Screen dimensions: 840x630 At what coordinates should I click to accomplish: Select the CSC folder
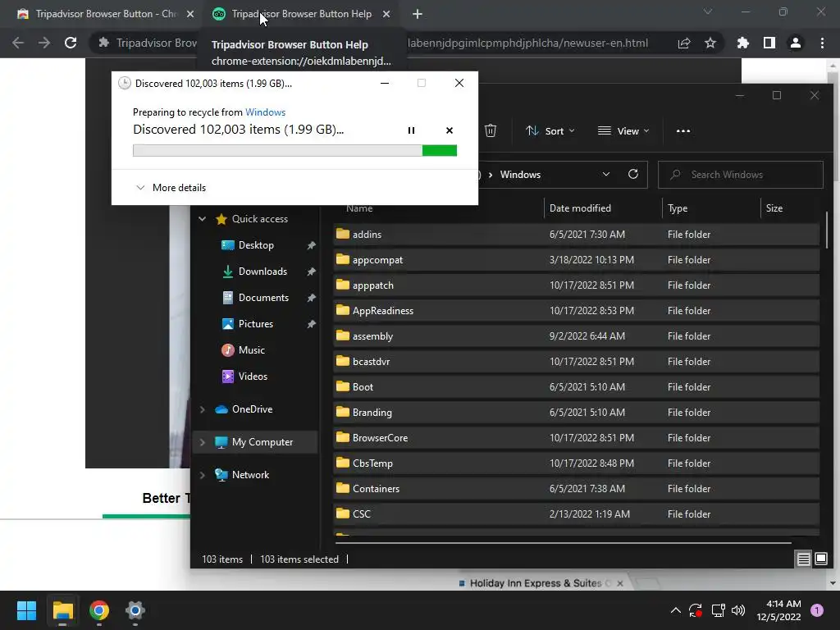coord(576,514)
